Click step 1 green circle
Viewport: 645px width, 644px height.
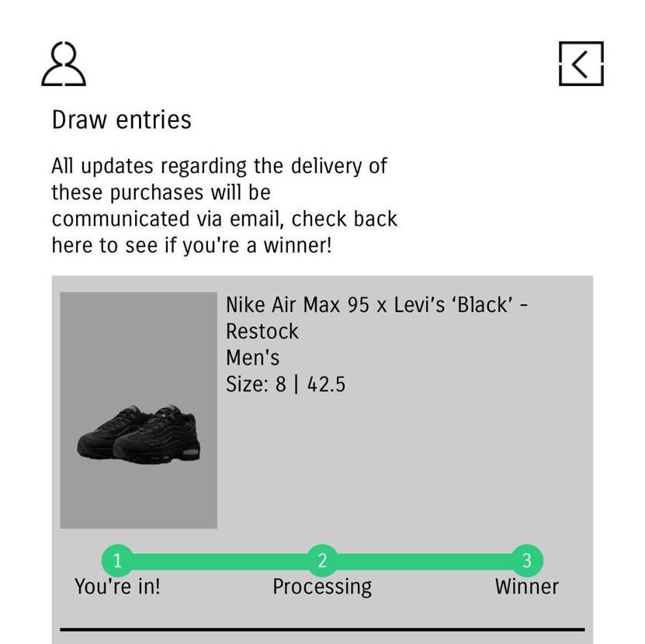pyautogui.click(x=117, y=560)
